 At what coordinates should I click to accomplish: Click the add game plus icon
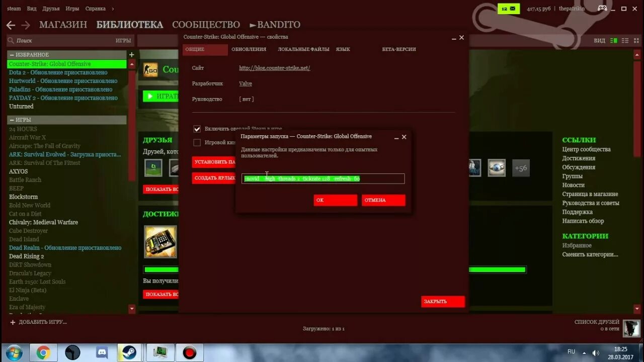(13, 322)
